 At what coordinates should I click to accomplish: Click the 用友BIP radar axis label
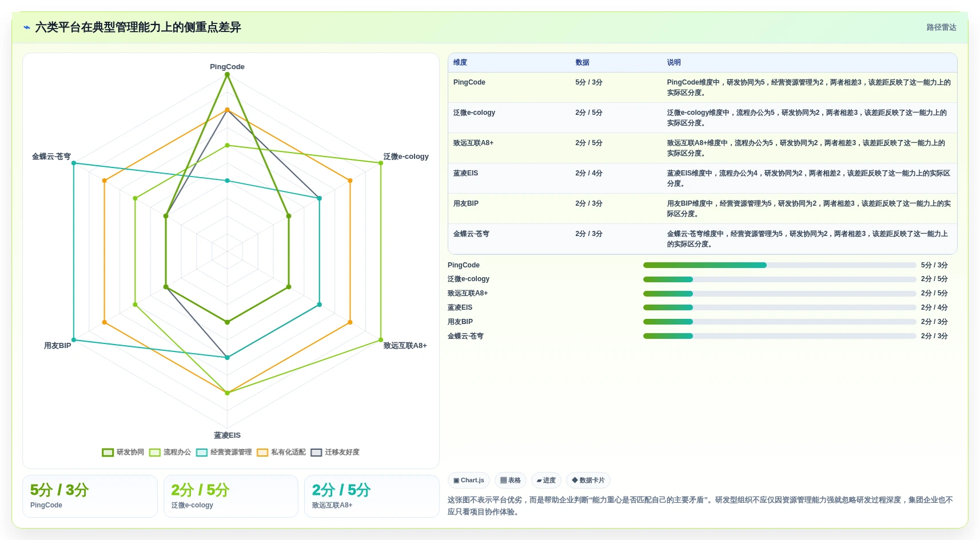click(58, 346)
